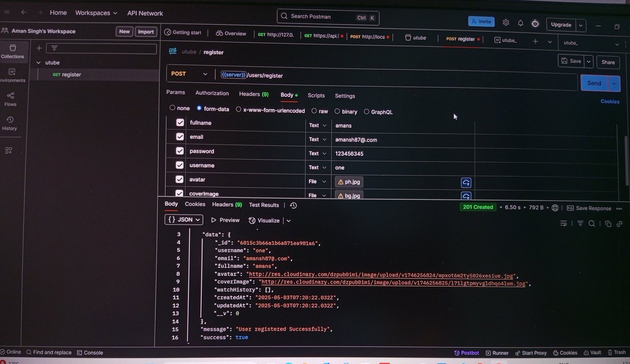The width and height of the screenshot is (630, 364).
Task: Open the Runner in status bar
Action: click(497, 353)
